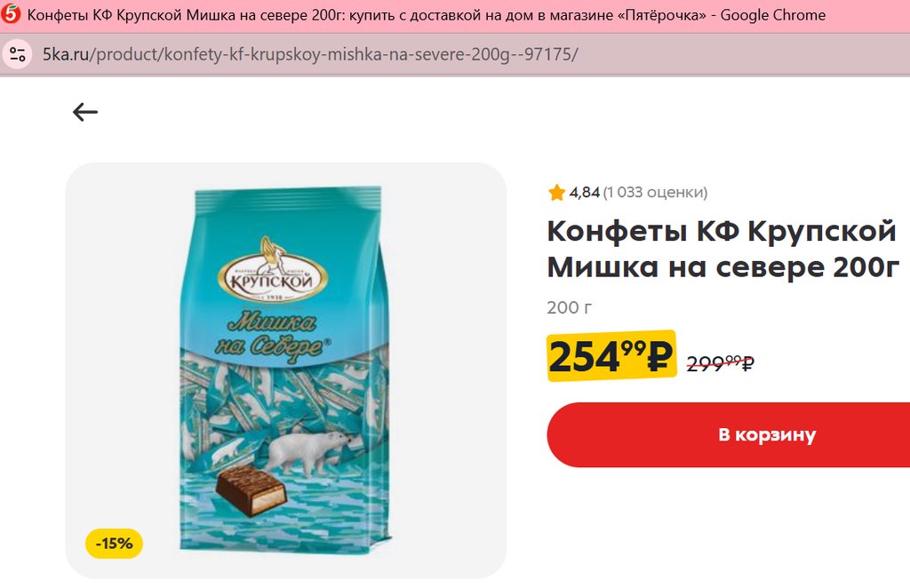Click the Pyaterochka favicon in title bar
Image resolution: width=910 pixels, height=588 pixels.
(11, 14)
